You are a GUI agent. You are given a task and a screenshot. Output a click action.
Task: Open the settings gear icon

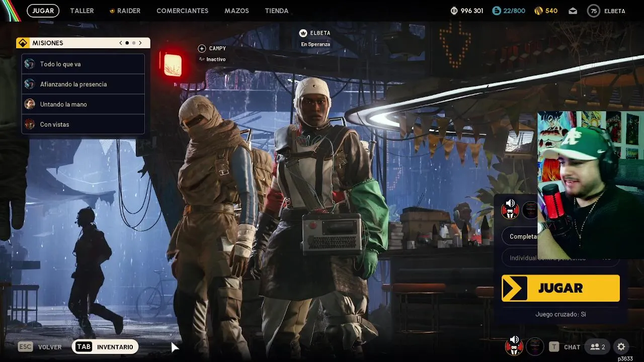pyautogui.click(x=621, y=347)
